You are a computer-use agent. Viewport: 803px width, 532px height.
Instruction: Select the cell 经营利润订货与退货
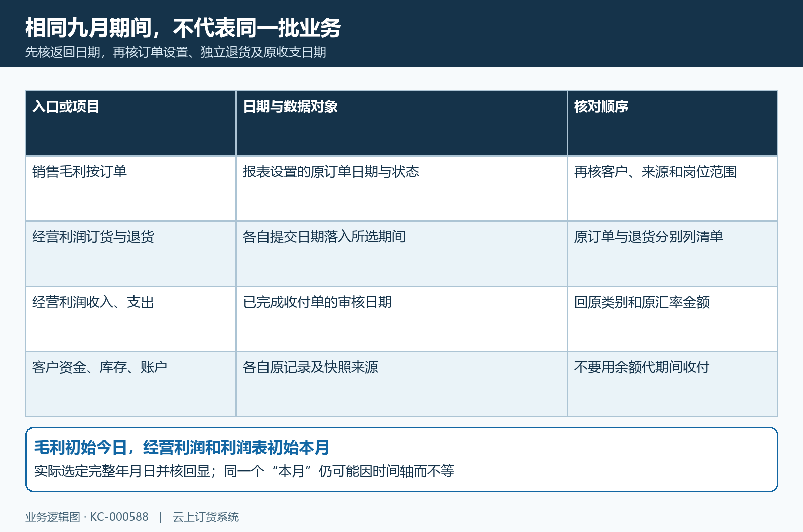coord(130,253)
